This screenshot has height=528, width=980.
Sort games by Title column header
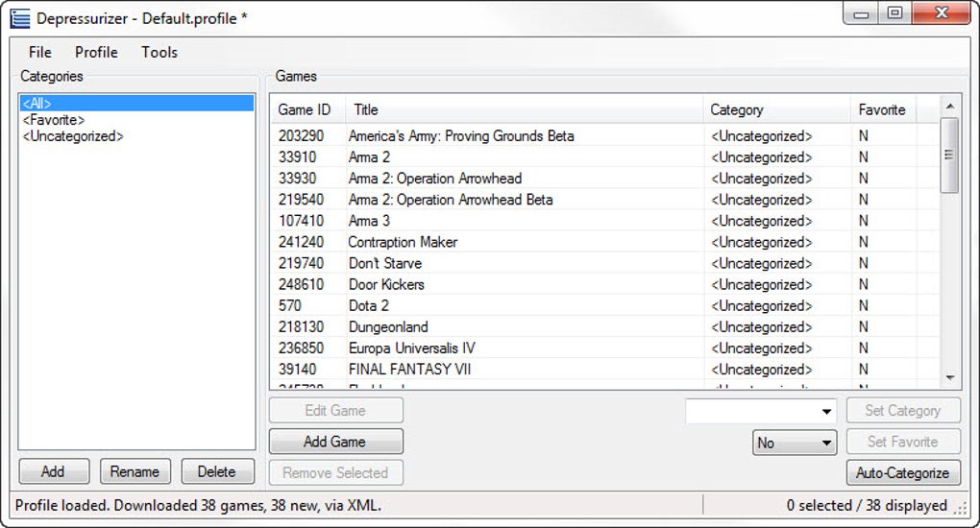pos(524,109)
